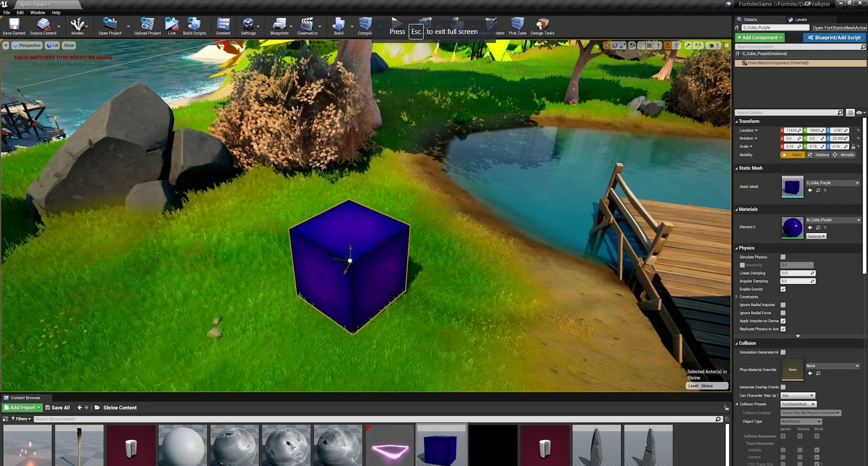Collapse the Physics section
Image resolution: width=868 pixels, height=466 pixels.
736,248
